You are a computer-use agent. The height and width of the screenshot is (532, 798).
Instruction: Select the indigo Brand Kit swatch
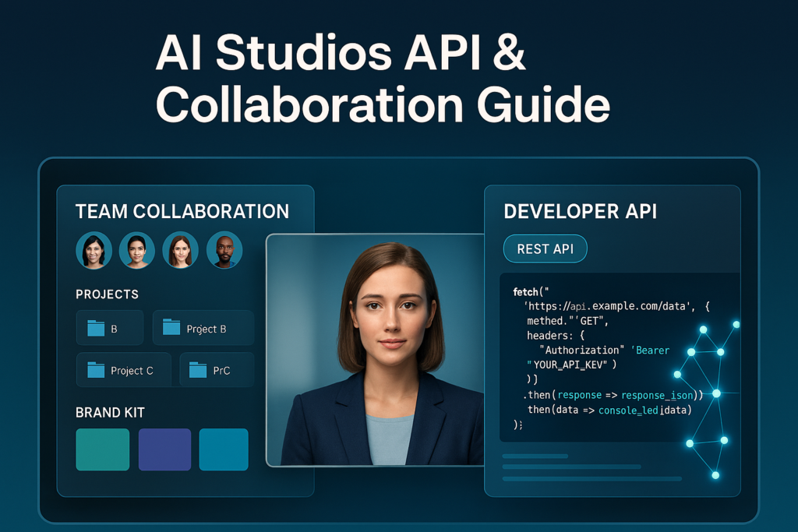(x=164, y=449)
